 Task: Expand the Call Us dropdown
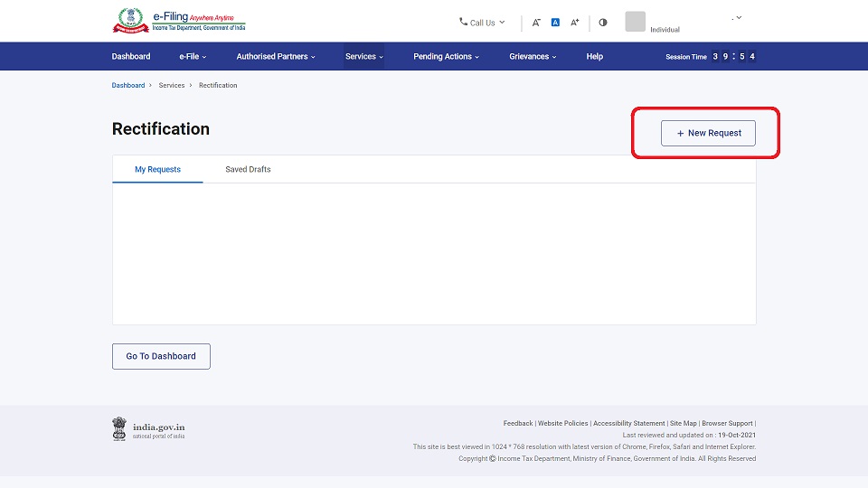coord(482,23)
